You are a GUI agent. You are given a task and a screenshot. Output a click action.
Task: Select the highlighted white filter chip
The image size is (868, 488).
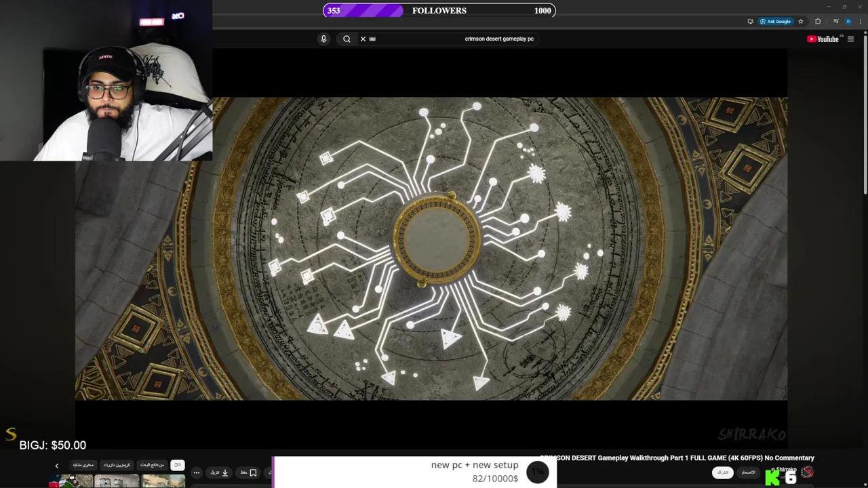[x=178, y=465]
